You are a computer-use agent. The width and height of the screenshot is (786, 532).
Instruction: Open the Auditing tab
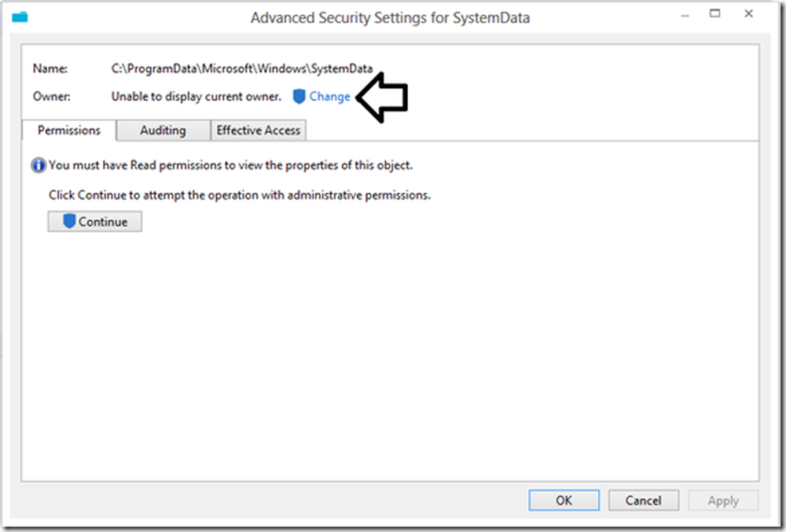[x=163, y=130]
